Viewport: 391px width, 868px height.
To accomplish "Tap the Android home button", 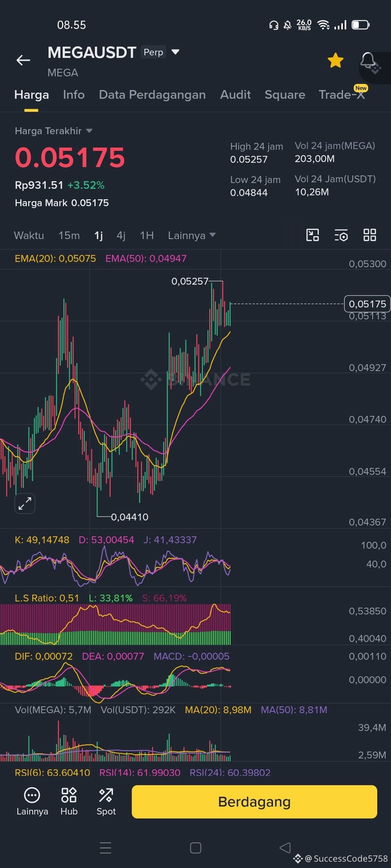I will click(195, 848).
